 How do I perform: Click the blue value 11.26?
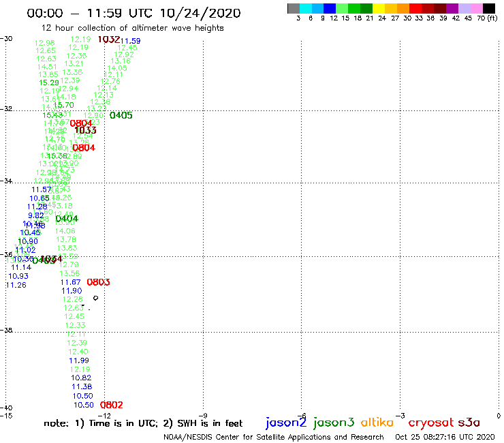[x=16, y=285]
